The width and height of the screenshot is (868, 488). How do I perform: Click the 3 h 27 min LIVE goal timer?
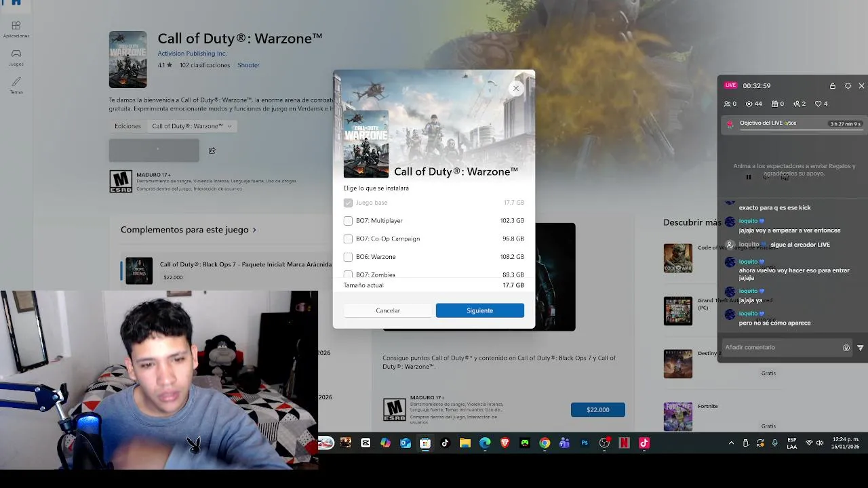click(845, 124)
